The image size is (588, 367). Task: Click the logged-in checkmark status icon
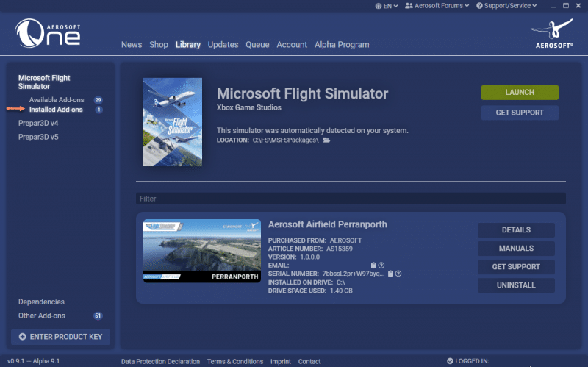(x=450, y=361)
